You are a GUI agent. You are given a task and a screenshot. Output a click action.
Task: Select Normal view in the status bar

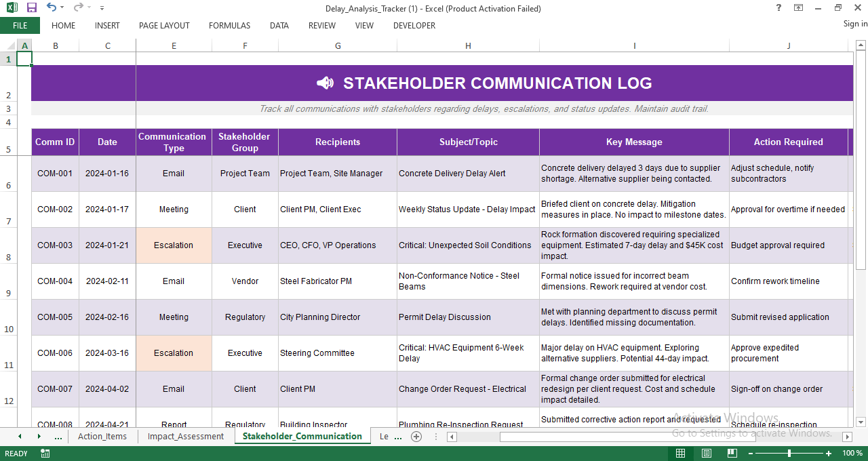point(680,453)
